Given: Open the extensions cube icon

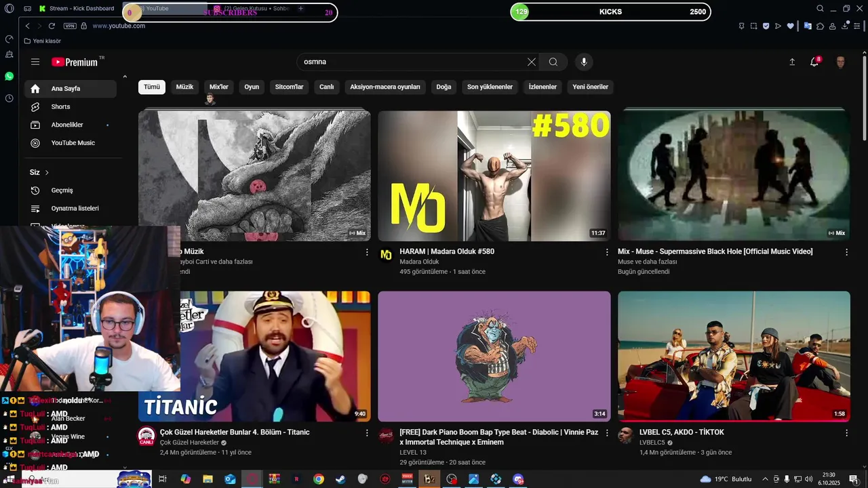Looking at the screenshot, I should (821, 26).
